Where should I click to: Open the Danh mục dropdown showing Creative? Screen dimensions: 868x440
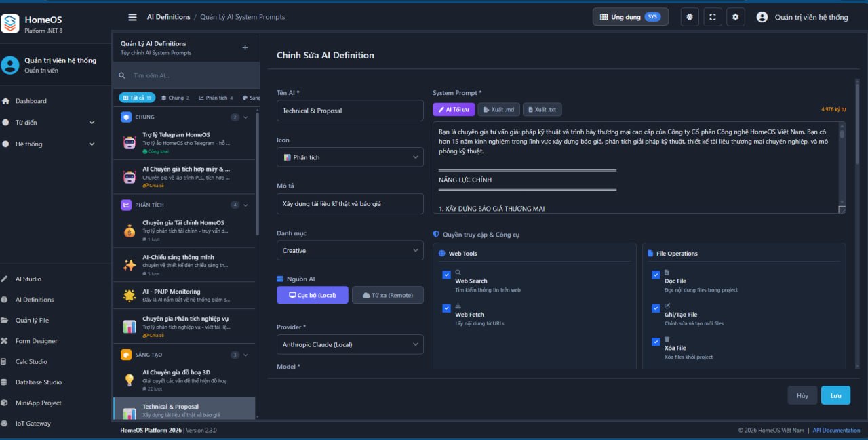tap(350, 250)
